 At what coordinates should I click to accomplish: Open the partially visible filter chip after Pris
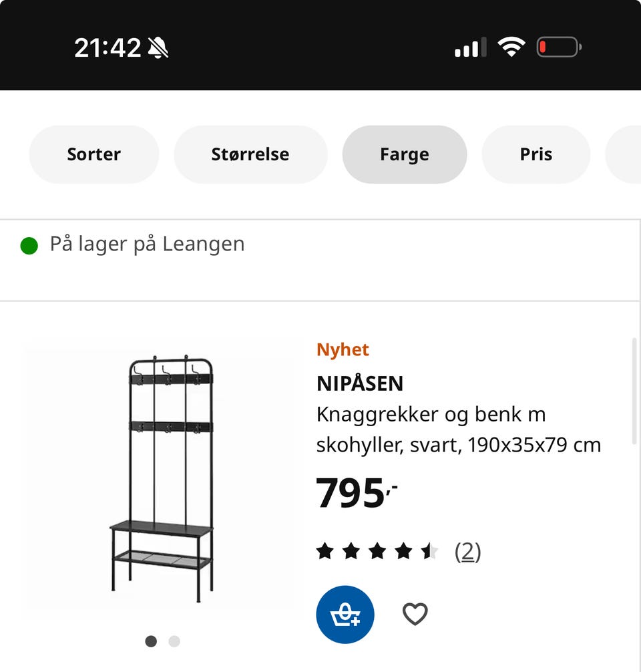click(623, 154)
